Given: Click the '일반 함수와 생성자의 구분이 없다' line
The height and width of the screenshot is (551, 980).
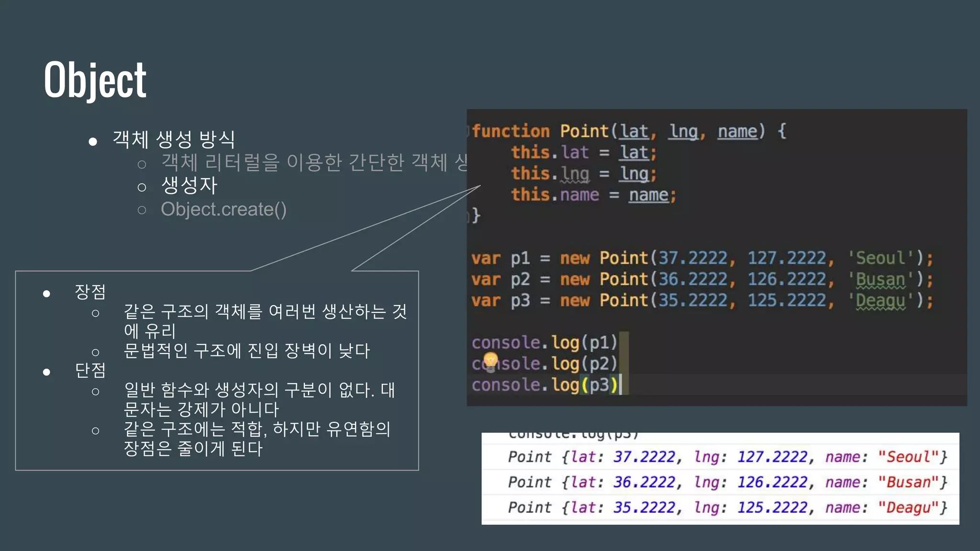Looking at the screenshot, I should pos(249,390).
